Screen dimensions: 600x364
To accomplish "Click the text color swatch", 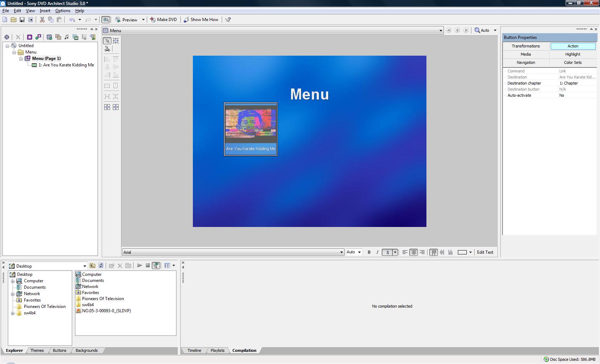I will [x=462, y=252].
